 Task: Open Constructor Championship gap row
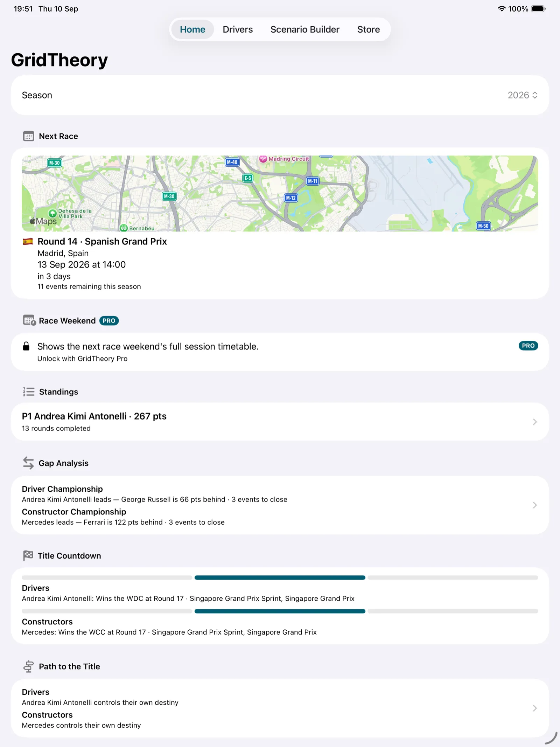point(123,517)
